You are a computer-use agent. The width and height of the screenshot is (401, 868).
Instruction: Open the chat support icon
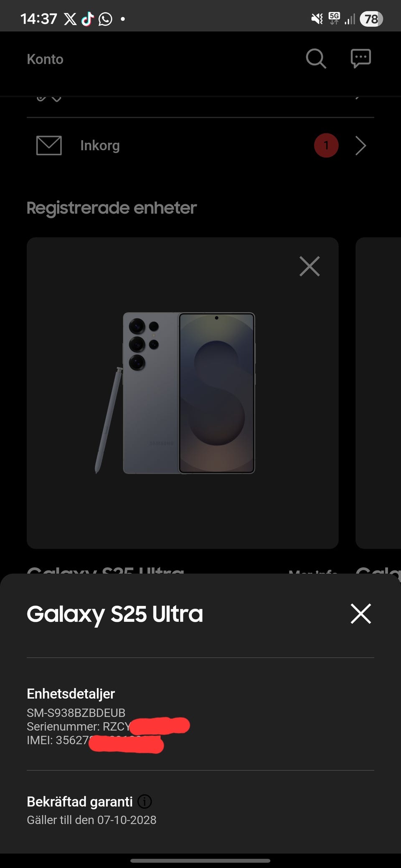tap(361, 58)
